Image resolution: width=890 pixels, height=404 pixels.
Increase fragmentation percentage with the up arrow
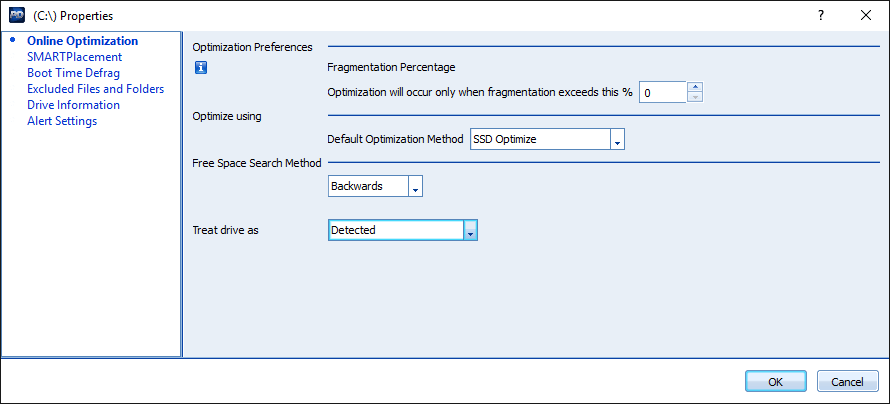695,86
